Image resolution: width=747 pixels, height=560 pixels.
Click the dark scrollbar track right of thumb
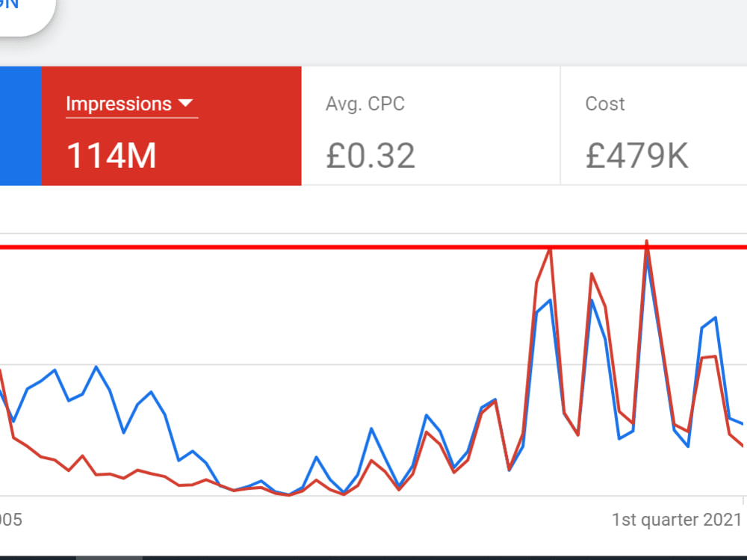pos(444,558)
